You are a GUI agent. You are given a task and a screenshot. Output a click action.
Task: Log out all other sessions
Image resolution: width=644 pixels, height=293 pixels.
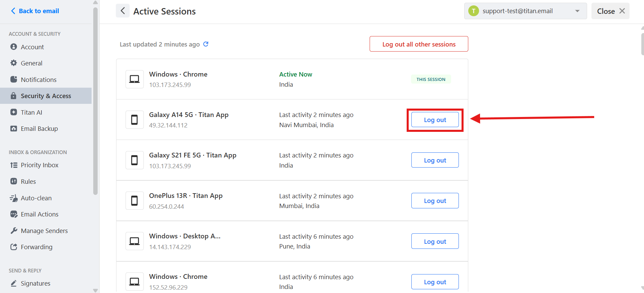(x=419, y=44)
